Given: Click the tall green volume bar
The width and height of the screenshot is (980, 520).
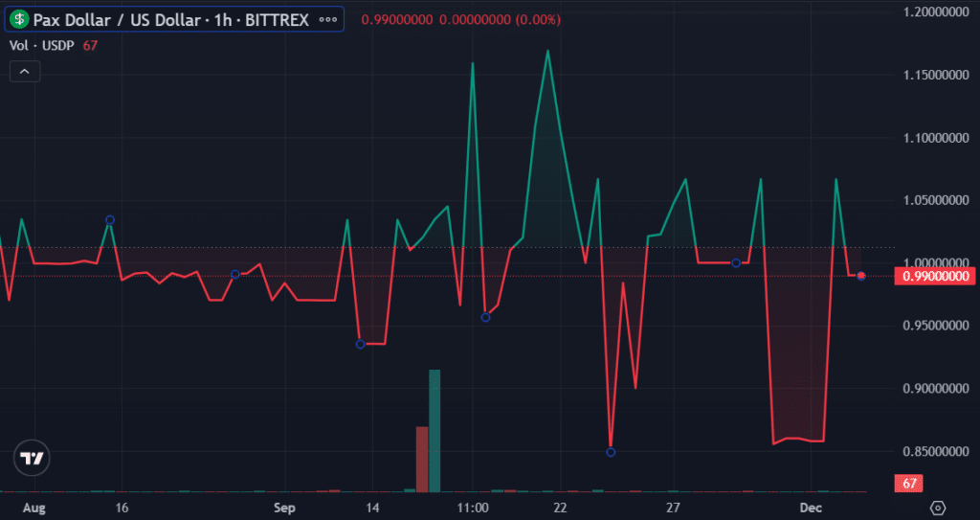Looking at the screenshot, I should coord(434,430).
